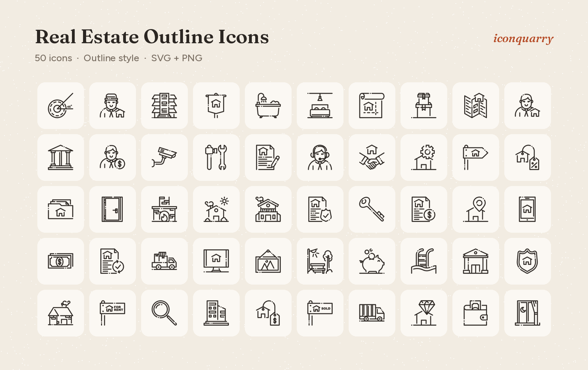Select the blueprint scroll icon

372,105
